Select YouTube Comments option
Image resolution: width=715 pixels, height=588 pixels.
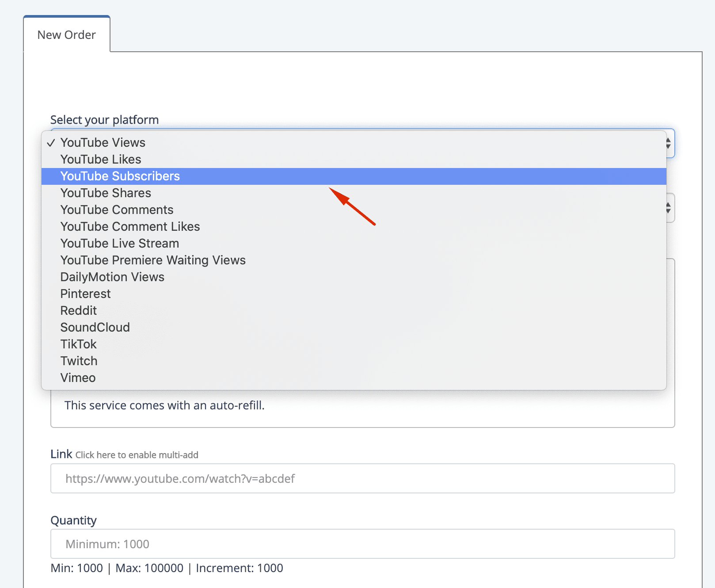click(x=354, y=210)
